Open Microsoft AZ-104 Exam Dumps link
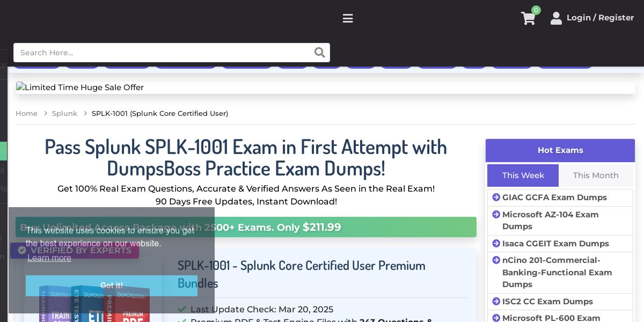Screen dimensions: 644x322 pyautogui.click(x=550, y=221)
